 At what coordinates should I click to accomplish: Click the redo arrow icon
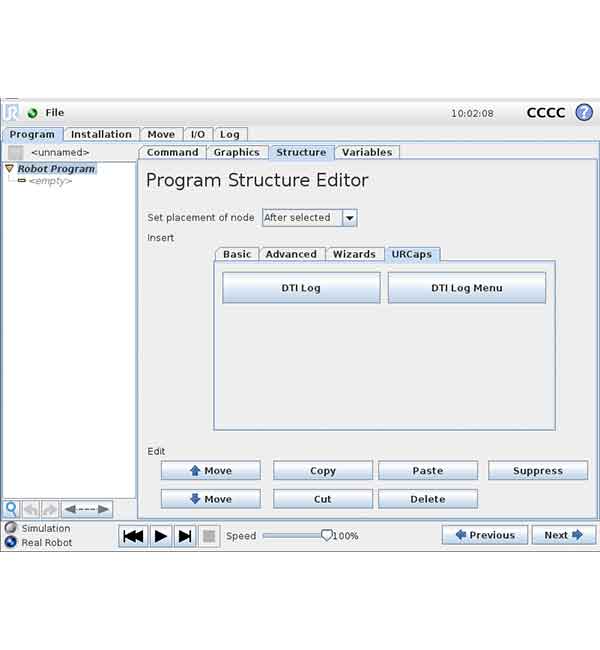50,509
